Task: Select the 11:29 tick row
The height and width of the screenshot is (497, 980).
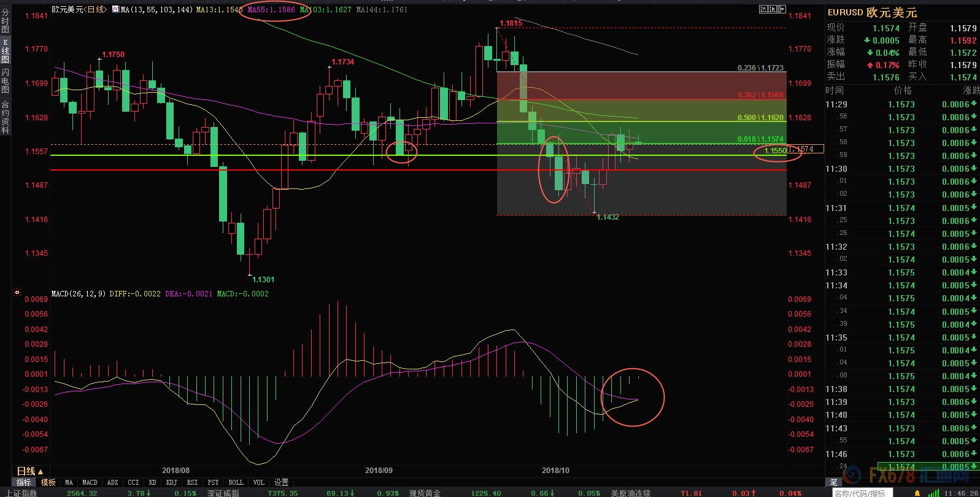Action: [x=902, y=104]
